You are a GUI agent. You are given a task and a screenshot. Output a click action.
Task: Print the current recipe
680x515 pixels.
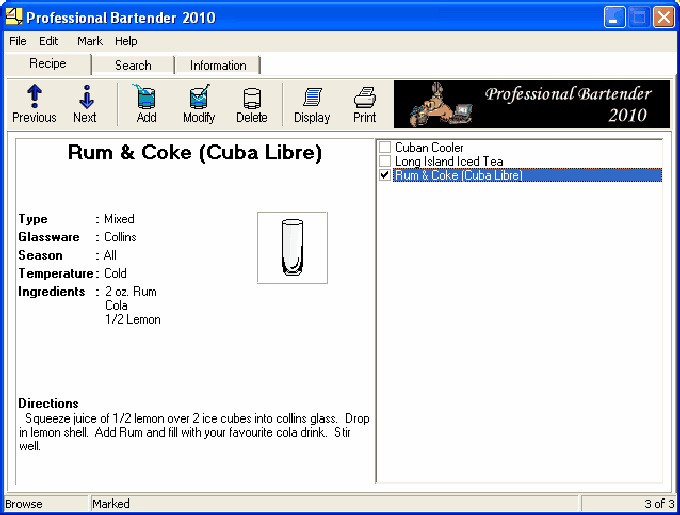click(x=364, y=104)
